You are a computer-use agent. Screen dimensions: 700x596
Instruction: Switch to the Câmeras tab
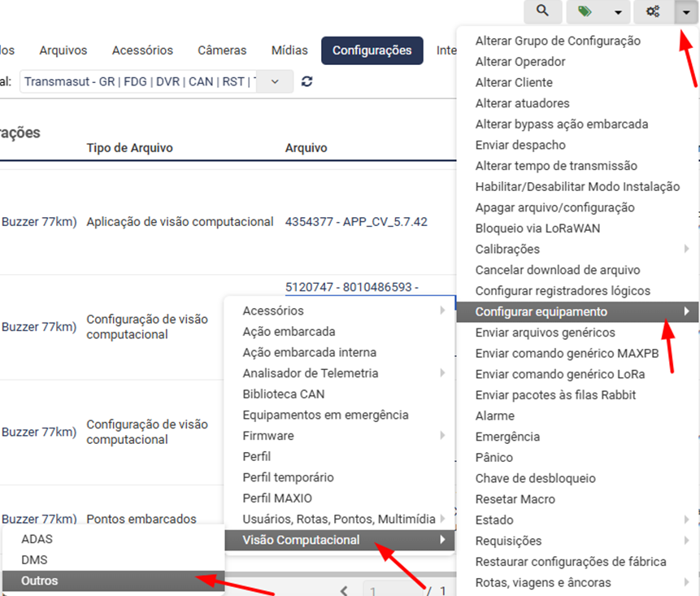(222, 50)
